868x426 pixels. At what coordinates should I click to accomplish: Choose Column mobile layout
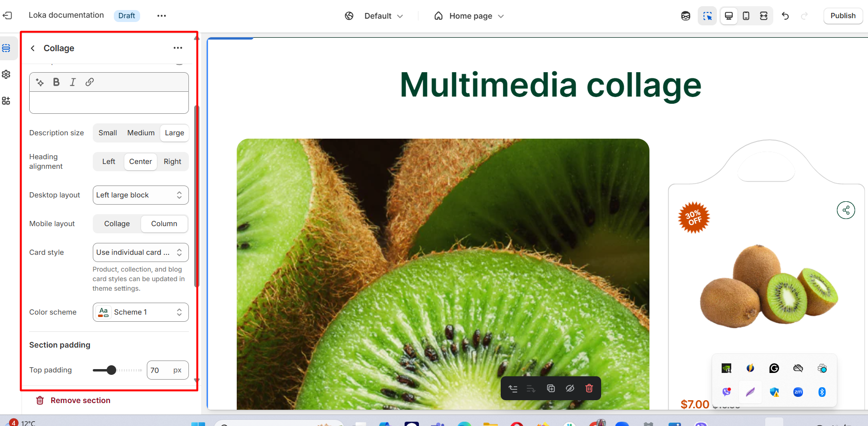pyautogui.click(x=164, y=224)
